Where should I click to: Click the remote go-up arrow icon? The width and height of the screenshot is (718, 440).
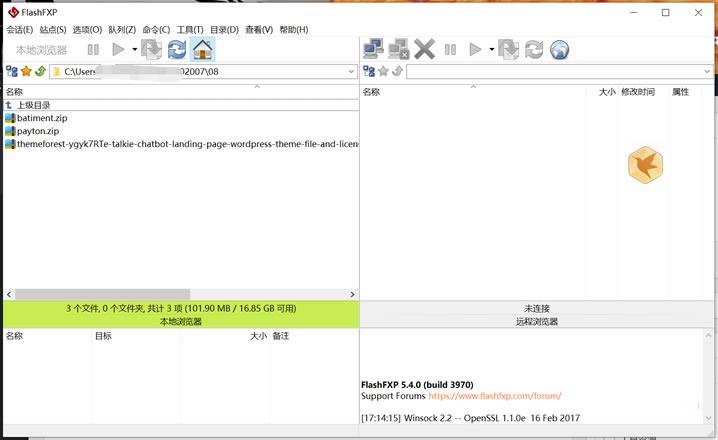(x=397, y=71)
